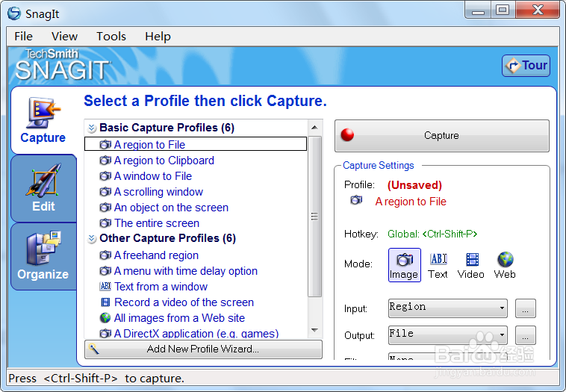The width and height of the screenshot is (566, 392).
Task: Click camera icon beside A freehand region
Action: click(x=105, y=255)
